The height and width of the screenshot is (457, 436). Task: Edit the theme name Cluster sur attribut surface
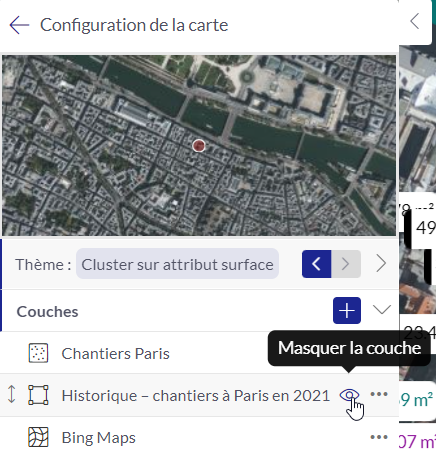(177, 264)
